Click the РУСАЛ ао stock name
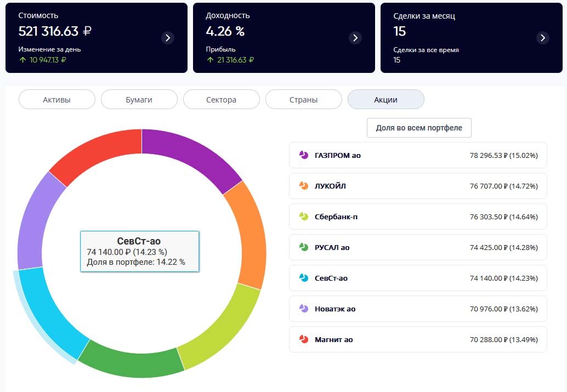Image resolution: width=567 pixels, height=392 pixels. (x=332, y=248)
